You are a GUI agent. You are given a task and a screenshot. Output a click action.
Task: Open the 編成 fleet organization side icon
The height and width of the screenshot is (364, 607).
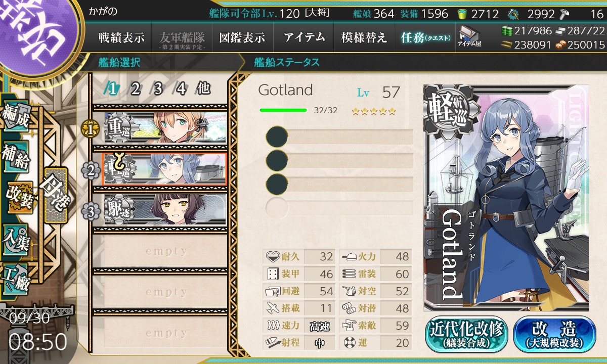[x=15, y=116]
